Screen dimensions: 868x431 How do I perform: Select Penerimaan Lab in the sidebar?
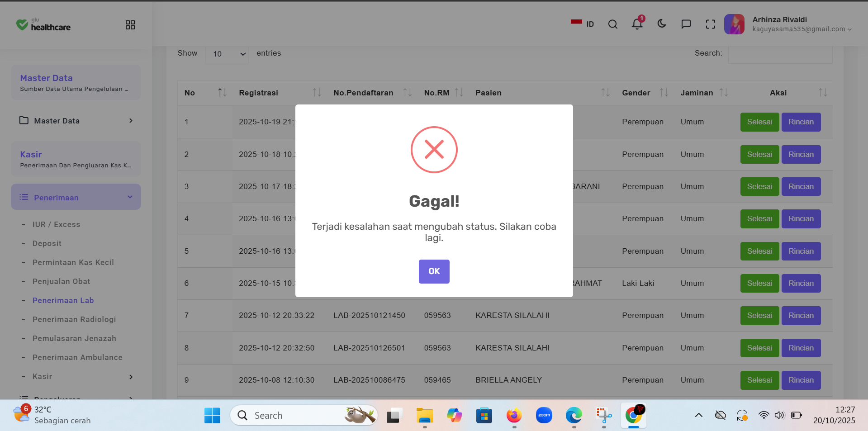click(x=63, y=300)
